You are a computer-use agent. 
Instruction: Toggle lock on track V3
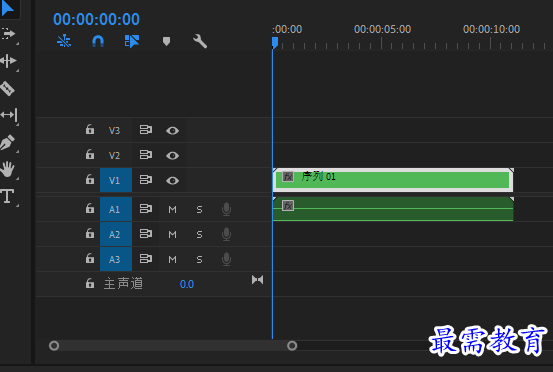(x=90, y=129)
